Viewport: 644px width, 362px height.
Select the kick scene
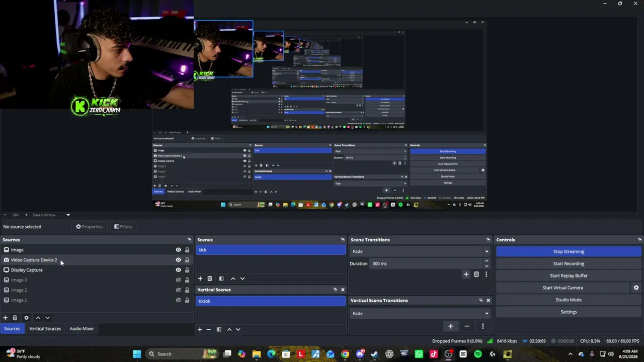[x=271, y=250]
